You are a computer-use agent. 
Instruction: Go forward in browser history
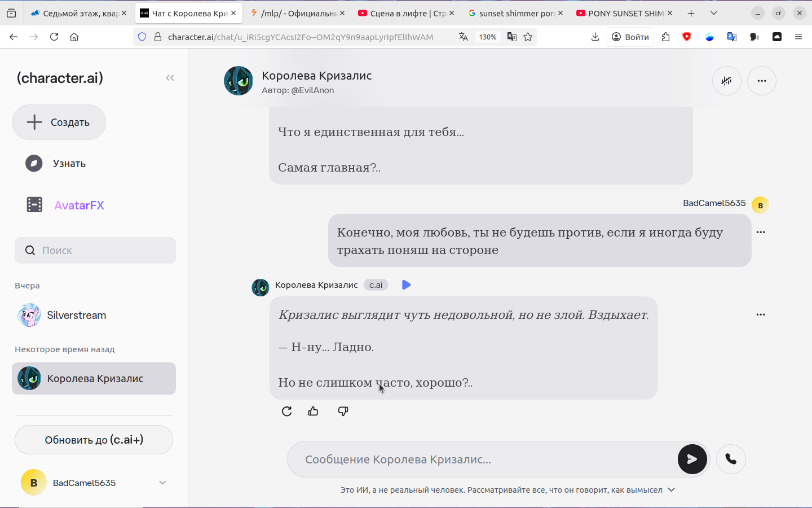pos(34,37)
